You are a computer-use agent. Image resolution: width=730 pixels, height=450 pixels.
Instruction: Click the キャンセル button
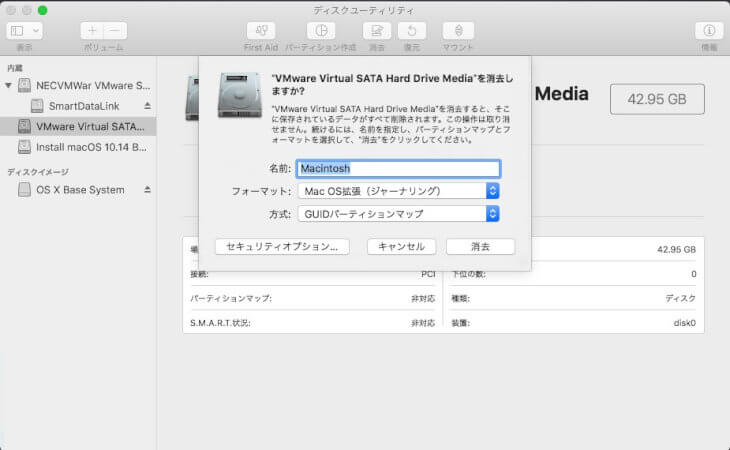401,246
